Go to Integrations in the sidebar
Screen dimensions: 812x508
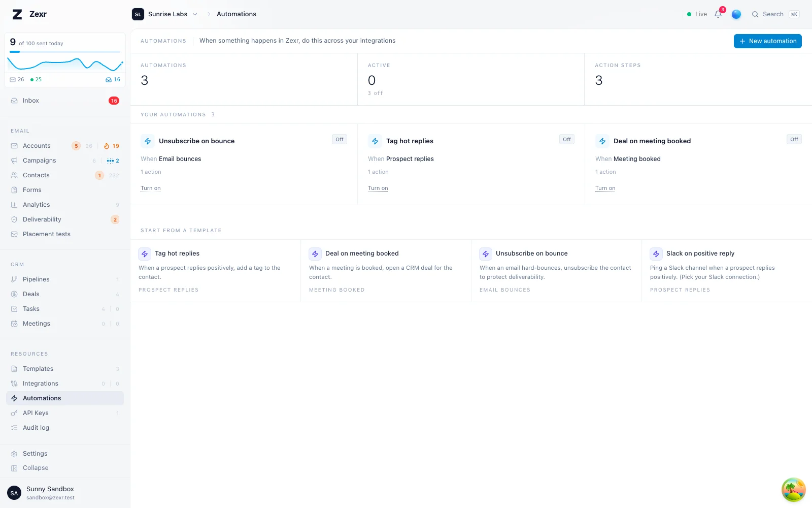(x=65, y=384)
